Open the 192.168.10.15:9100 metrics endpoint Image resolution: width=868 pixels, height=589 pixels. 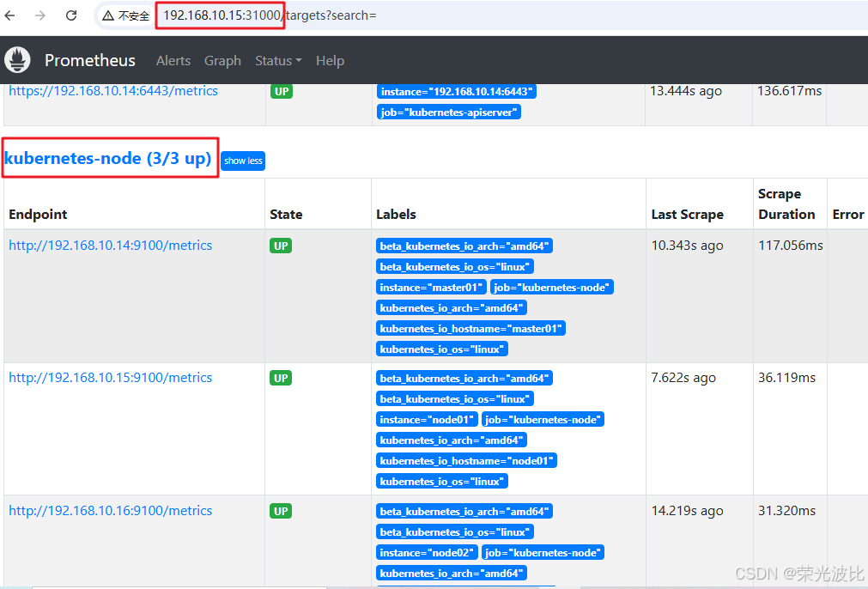click(111, 378)
